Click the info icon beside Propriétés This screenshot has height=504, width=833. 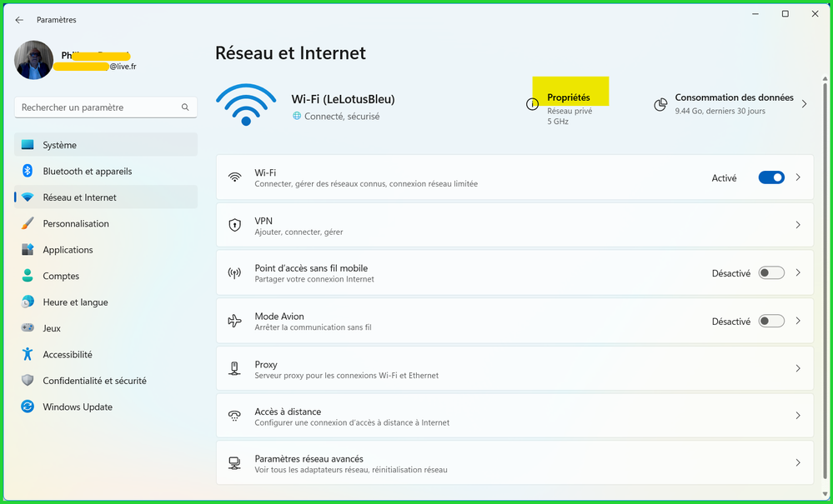coord(532,104)
